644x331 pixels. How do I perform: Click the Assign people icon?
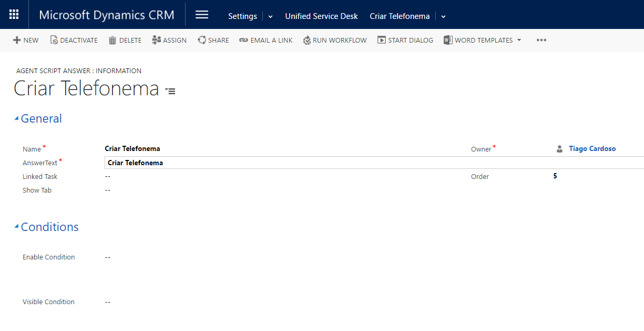[156, 40]
